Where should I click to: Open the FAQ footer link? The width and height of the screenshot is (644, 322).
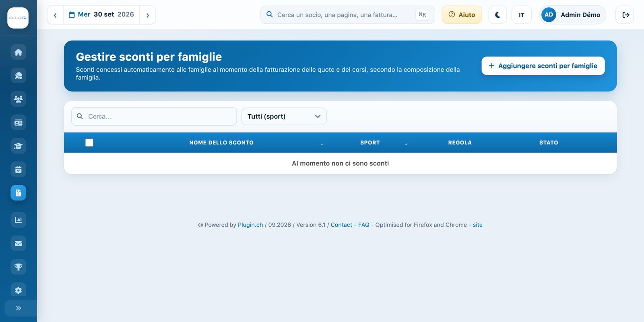[x=364, y=225]
